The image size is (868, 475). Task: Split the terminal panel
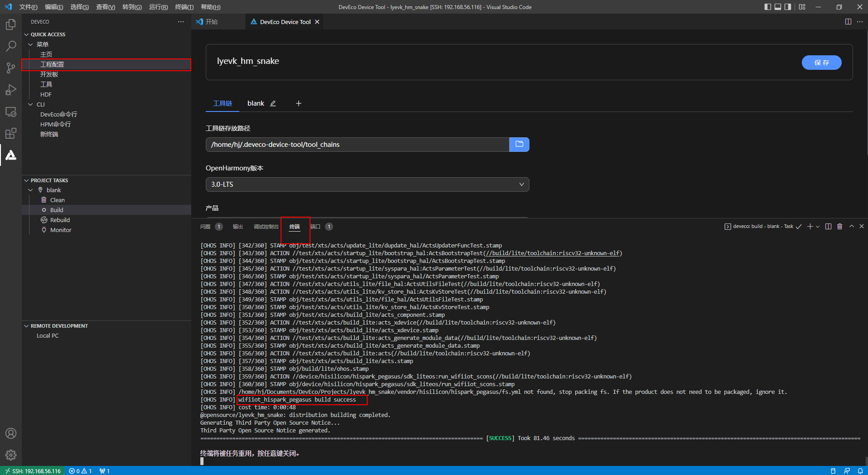(x=828, y=226)
